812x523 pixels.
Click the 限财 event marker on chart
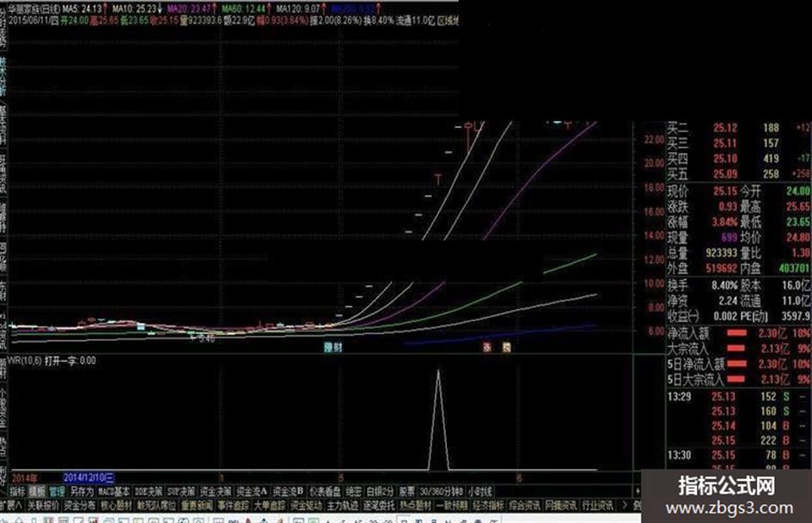(x=333, y=348)
